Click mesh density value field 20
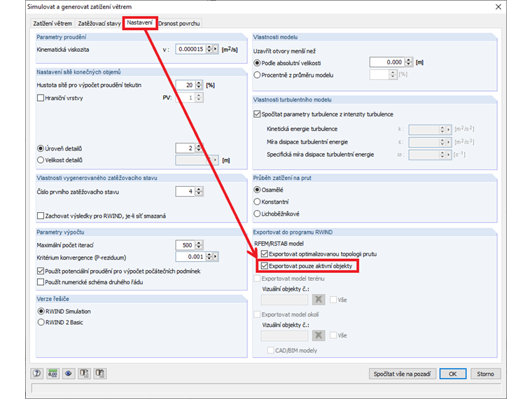The image size is (532, 399). 186,85
